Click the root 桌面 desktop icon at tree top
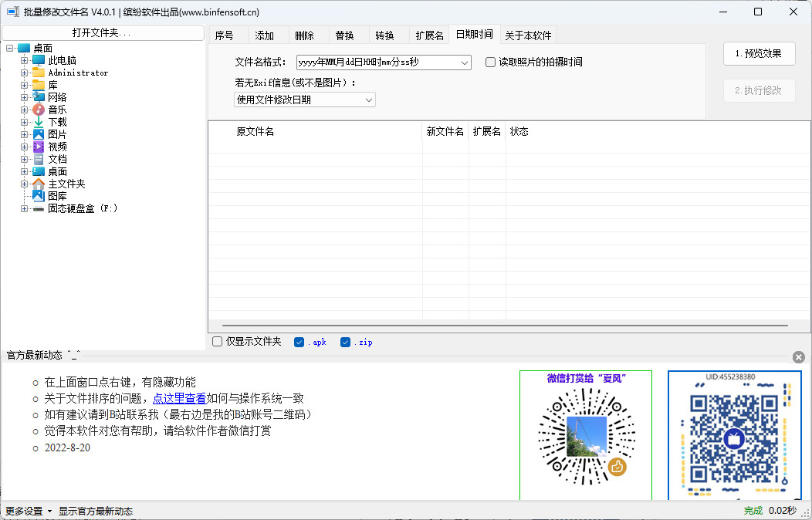This screenshot has width=812, height=520. point(24,48)
